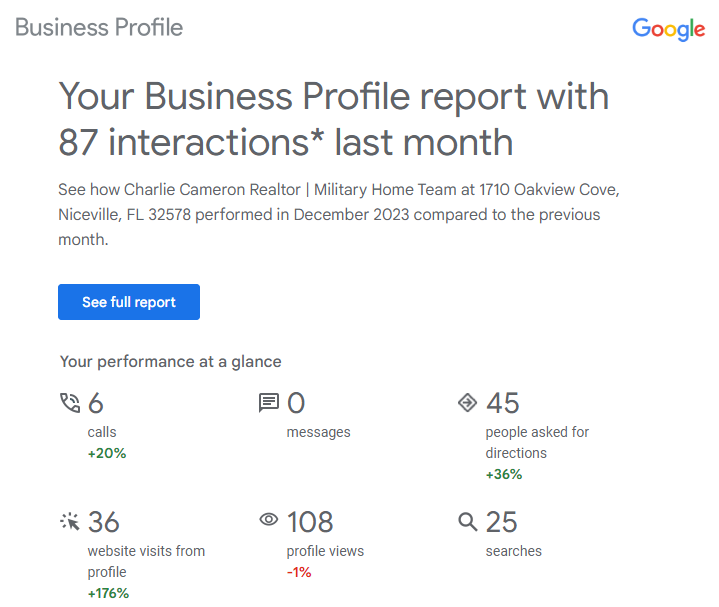Select the 0 messages count
Screen dimensions: 719x607
coord(296,403)
